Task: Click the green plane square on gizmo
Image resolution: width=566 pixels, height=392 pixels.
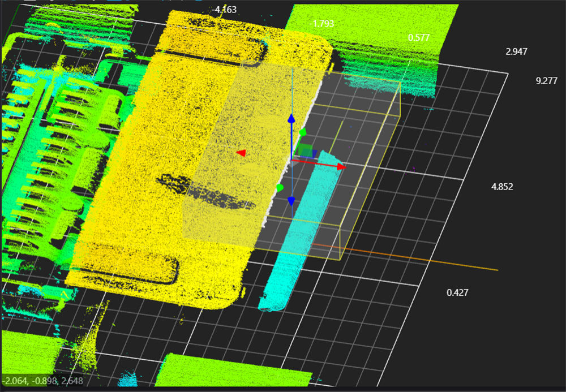Action: click(x=306, y=150)
